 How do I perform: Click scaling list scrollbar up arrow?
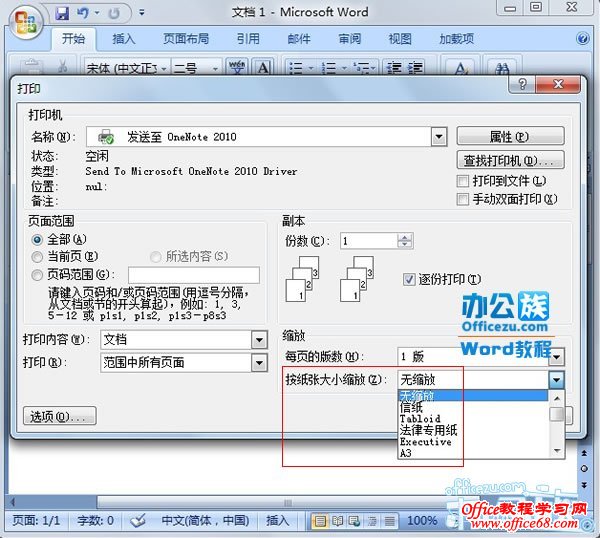tap(557, 398)
